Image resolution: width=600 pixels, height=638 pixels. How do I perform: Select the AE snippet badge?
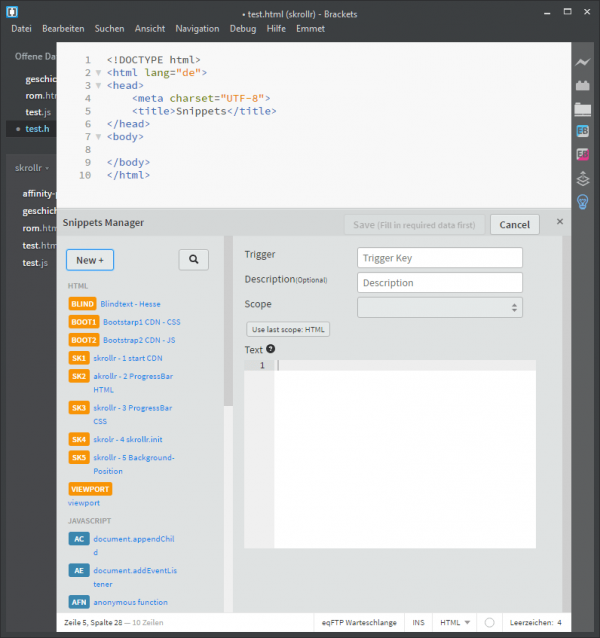click(x=79, y=570)
